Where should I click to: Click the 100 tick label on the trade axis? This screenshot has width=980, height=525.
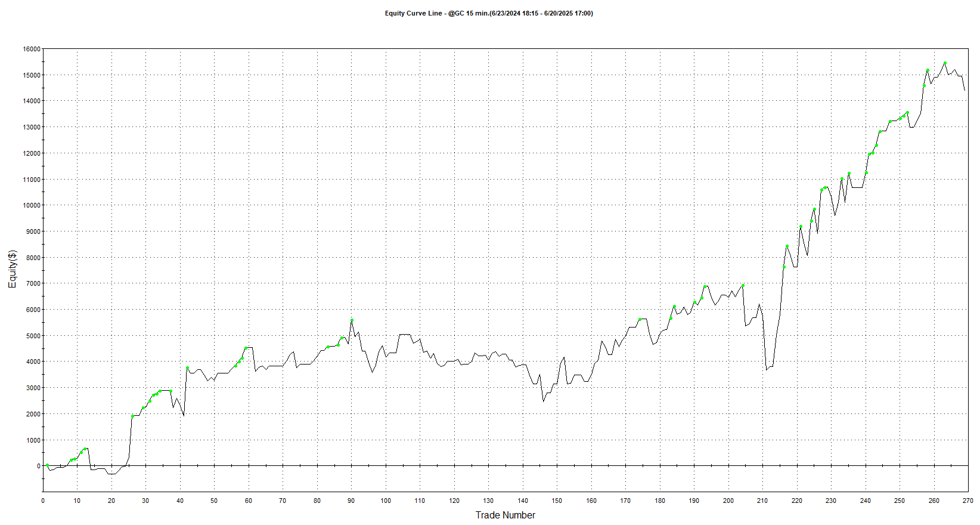coord(386,501)
